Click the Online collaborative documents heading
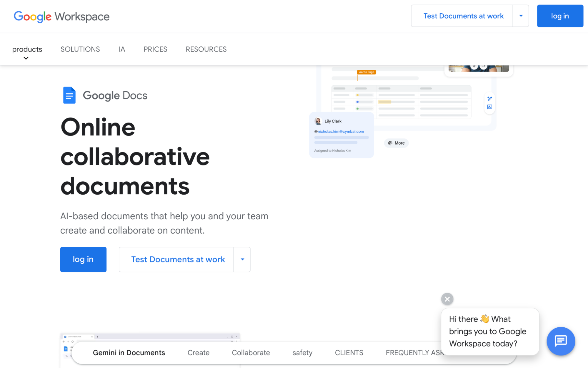The image size is (588, 368). pyautogui.click(x=135, y=156)
